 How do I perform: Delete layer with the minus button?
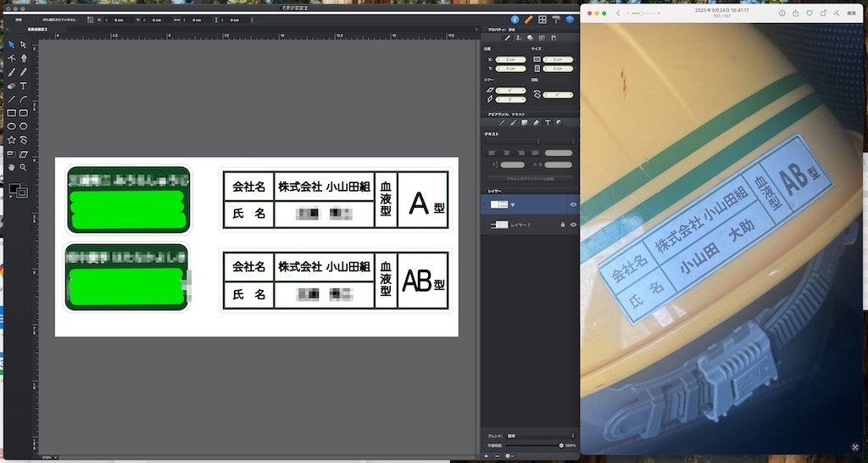click(497, 456)
